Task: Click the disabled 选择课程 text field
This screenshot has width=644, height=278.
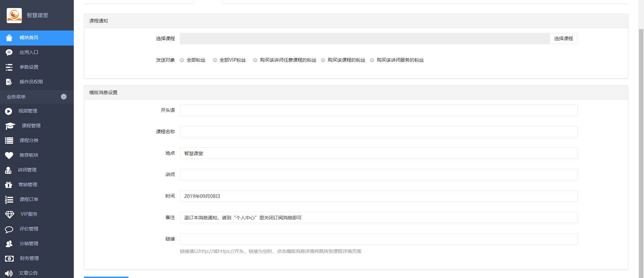Action: [x=365, y=39]
